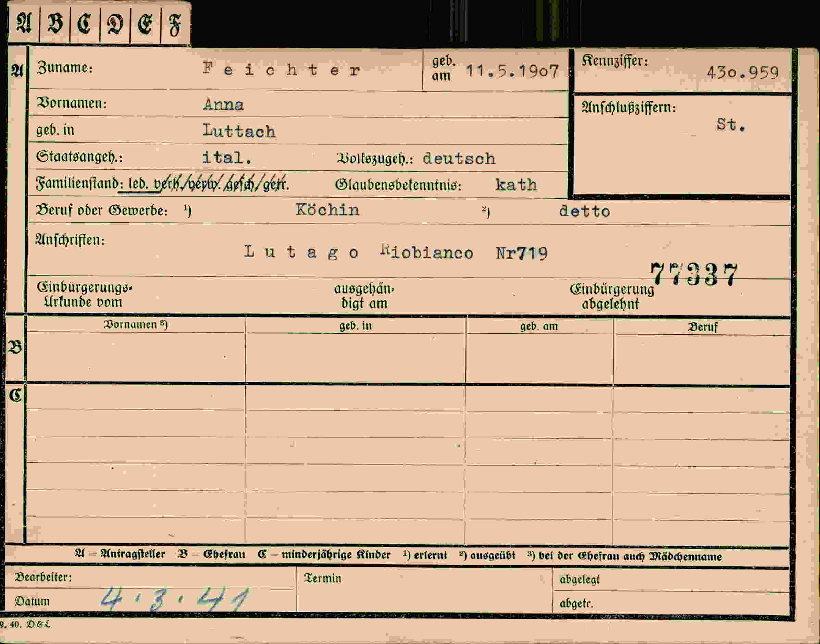
Task: Click the nationality value "ital."
Action: tap(227, 158)
